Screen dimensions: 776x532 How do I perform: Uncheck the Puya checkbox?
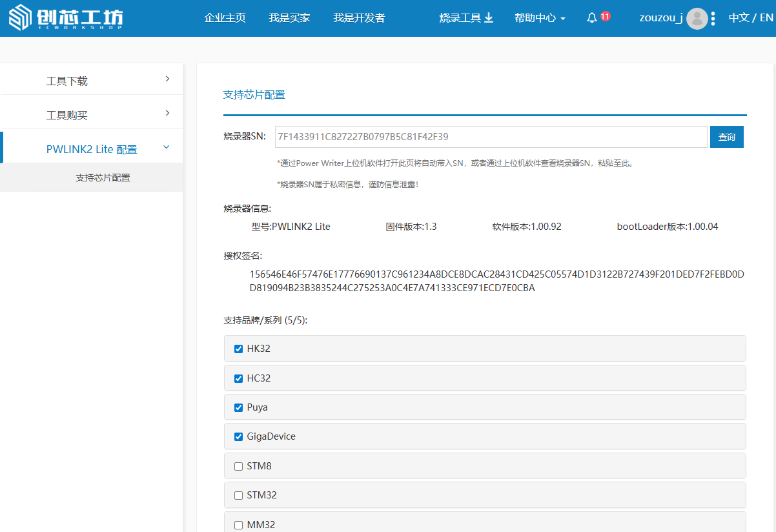(238, 408)
